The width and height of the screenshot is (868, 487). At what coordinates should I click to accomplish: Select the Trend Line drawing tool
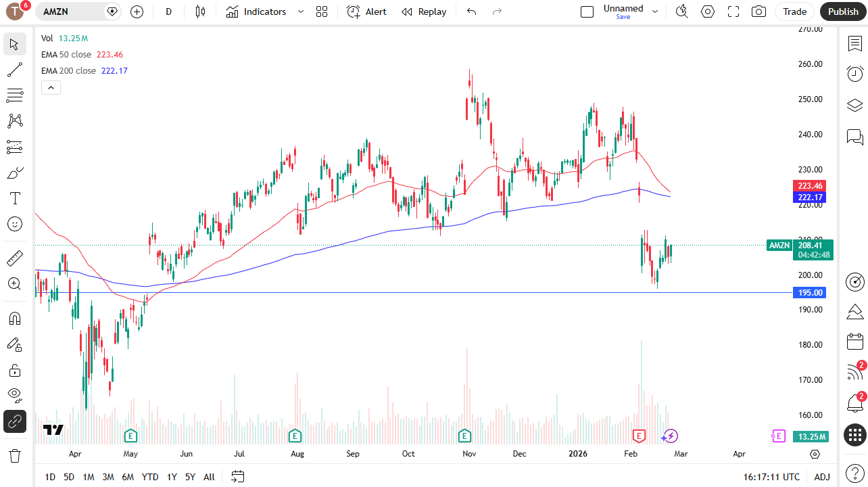click(15, 70)
